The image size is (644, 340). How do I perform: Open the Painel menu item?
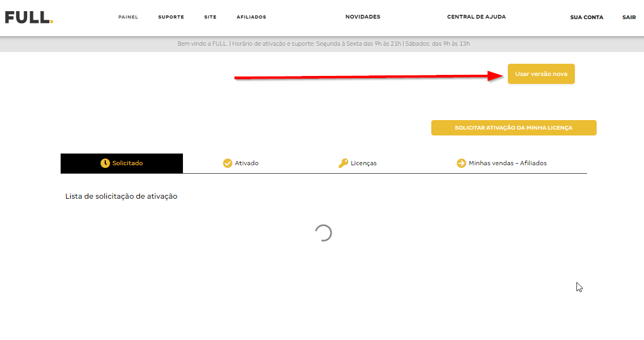click(128, 17)
